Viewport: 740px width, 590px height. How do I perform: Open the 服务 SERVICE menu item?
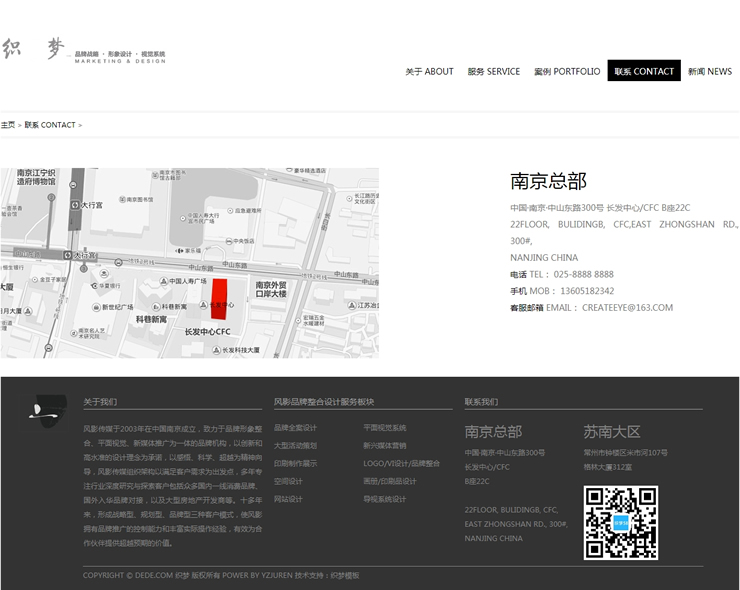coord(493,72)
